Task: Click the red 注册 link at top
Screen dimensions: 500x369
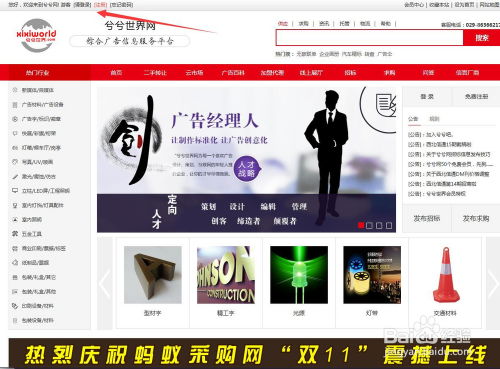Action: click(x=100, y=5)
